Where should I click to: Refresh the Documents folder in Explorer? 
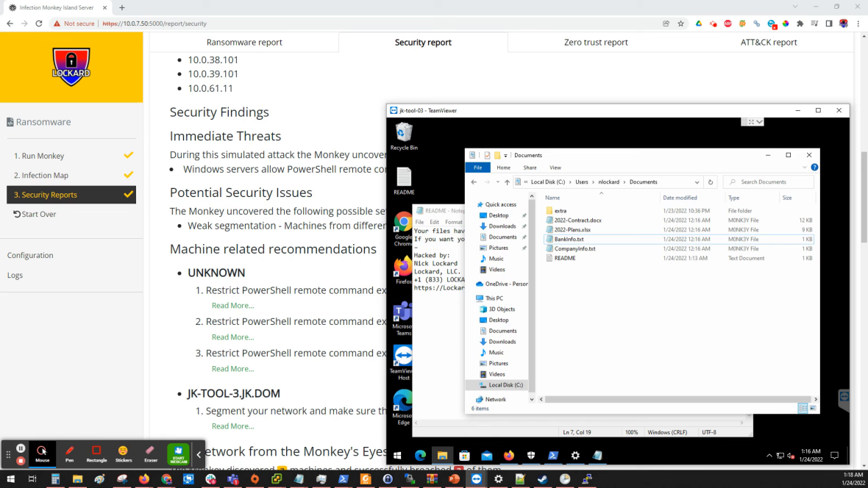coord(711,182)
